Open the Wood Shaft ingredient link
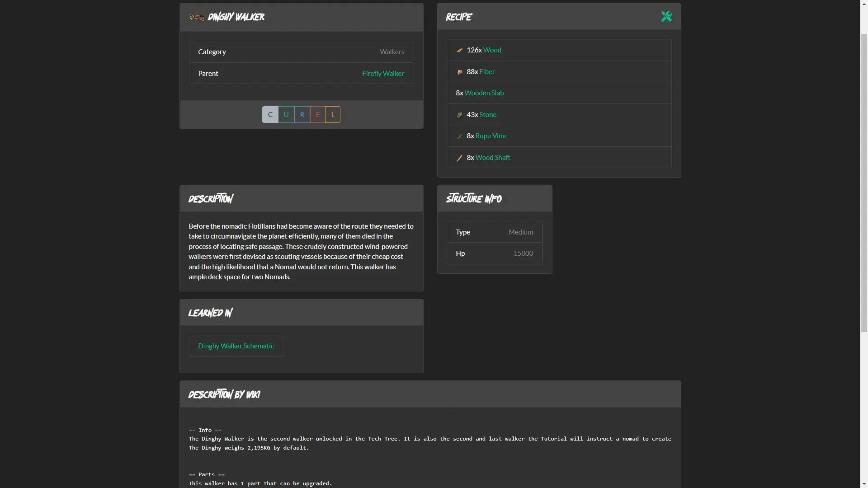868x488 pixels. pyautogui.click(x=493, y=157)
